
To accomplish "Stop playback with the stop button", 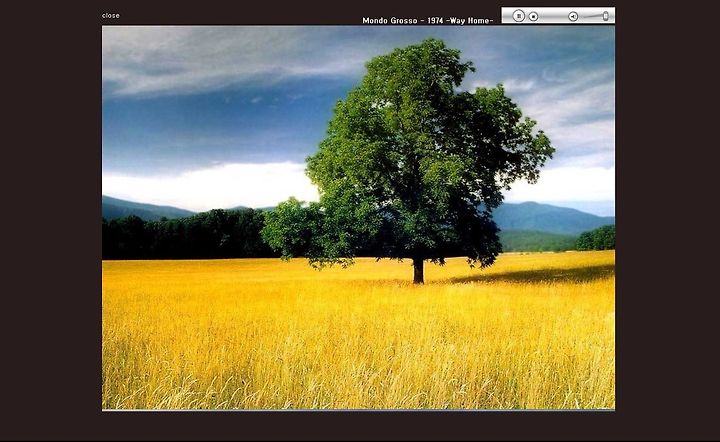I will 533,17.
